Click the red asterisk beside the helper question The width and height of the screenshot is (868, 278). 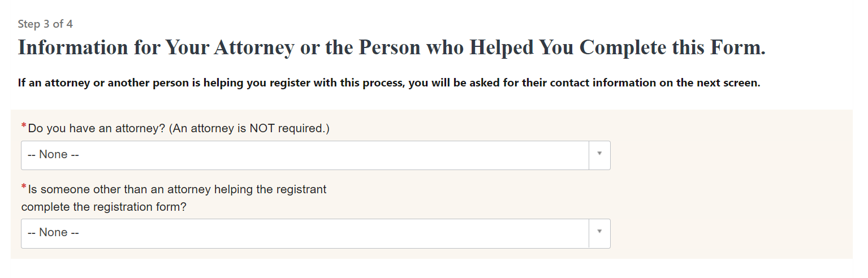click(x=24, y=187)
